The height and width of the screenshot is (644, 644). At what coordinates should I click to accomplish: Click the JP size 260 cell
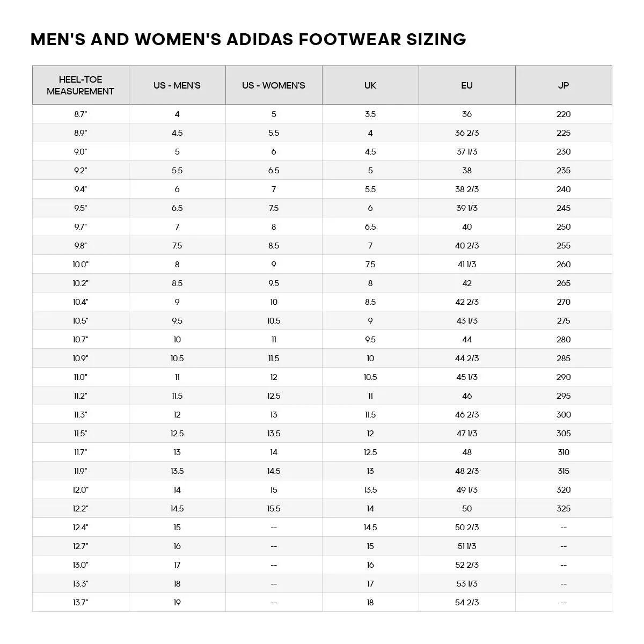(563, 265)
